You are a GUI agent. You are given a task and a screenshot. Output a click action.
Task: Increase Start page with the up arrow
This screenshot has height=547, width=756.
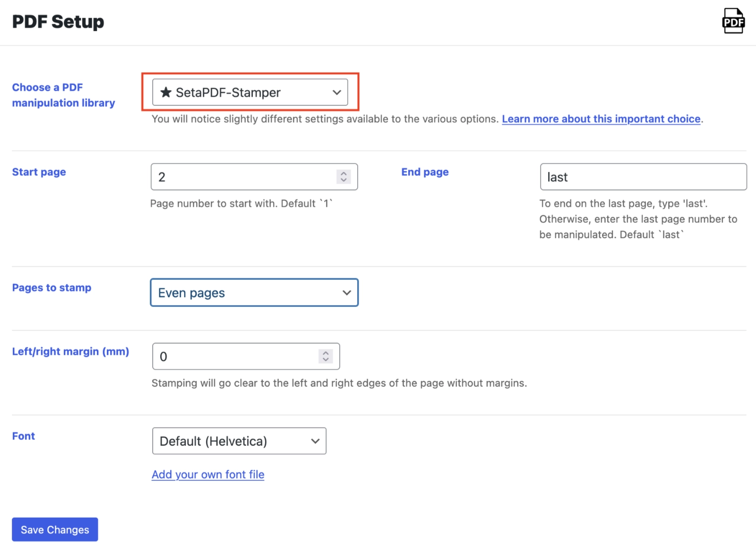tap(344, 174)
